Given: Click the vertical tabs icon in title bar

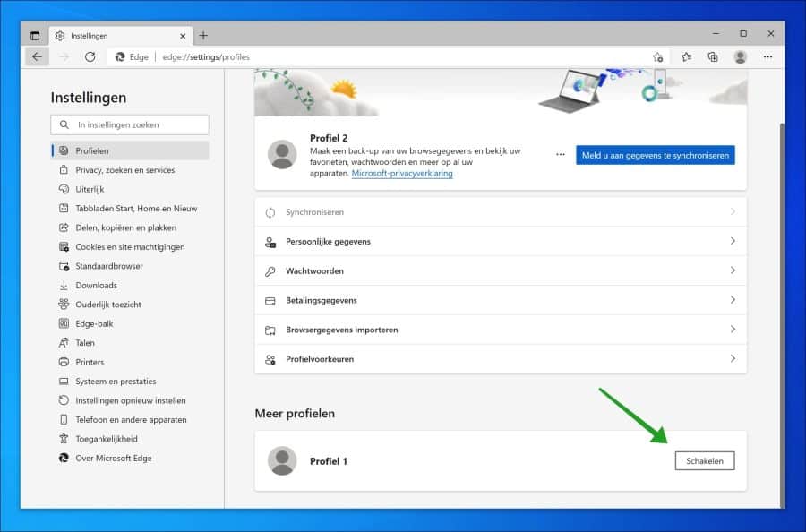Looking at the screenshot, I should pos(34,36).
